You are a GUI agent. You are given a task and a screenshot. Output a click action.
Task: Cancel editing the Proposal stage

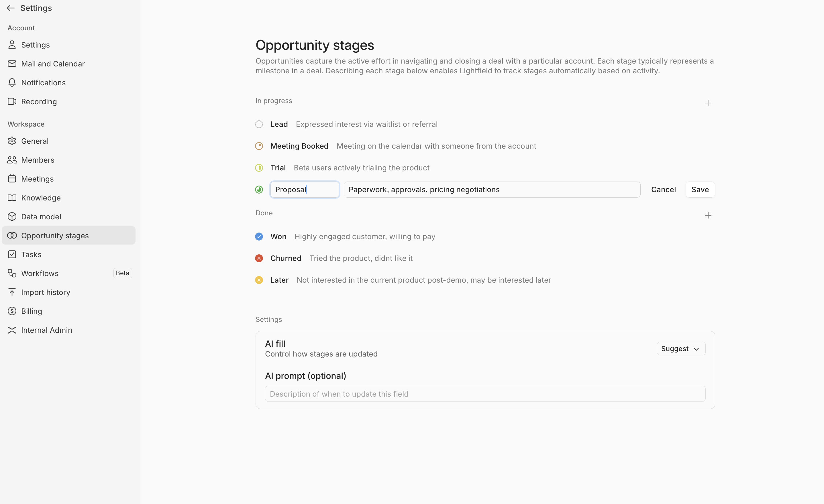click(x=663, y=190)
